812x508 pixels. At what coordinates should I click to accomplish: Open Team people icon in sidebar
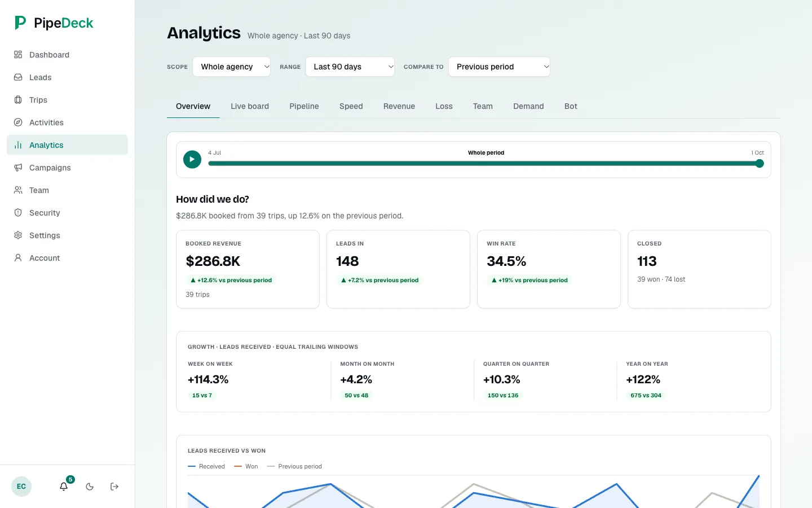click(x=18, y=190)
